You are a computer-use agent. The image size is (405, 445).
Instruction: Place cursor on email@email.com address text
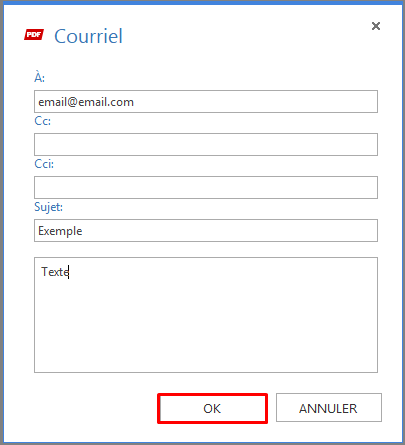86,102
